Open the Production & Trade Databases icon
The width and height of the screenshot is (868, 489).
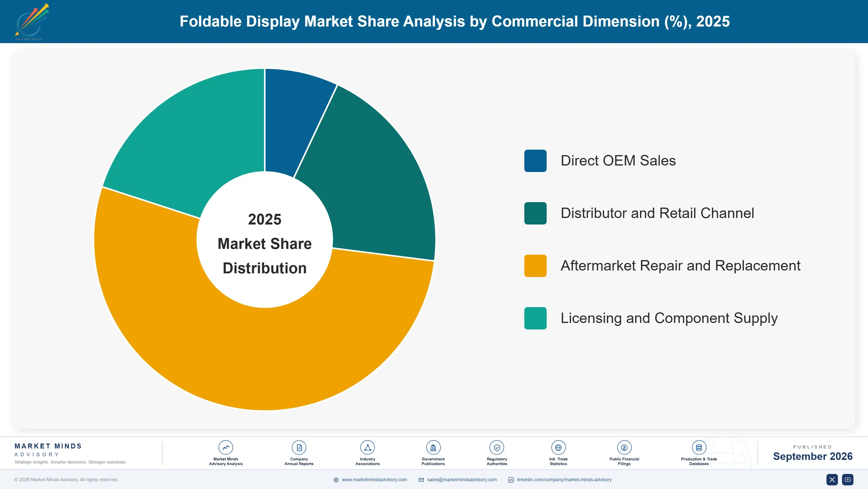[699, 447]
